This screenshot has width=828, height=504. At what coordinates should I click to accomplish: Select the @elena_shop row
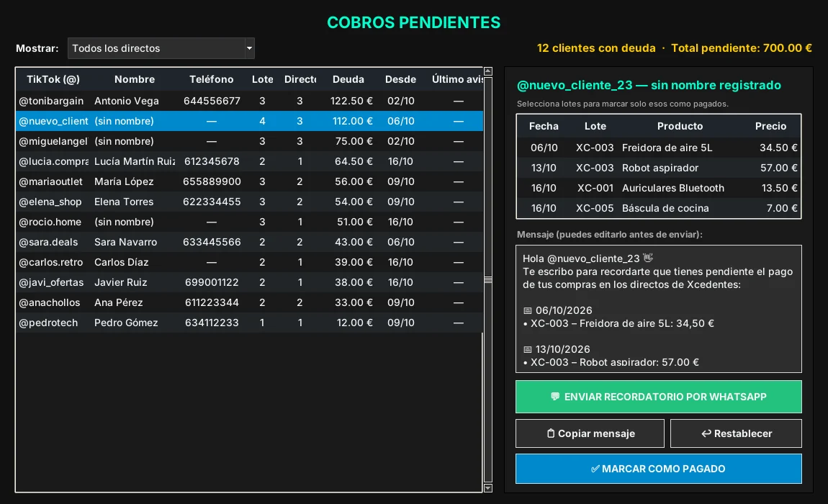pos(249,202)
